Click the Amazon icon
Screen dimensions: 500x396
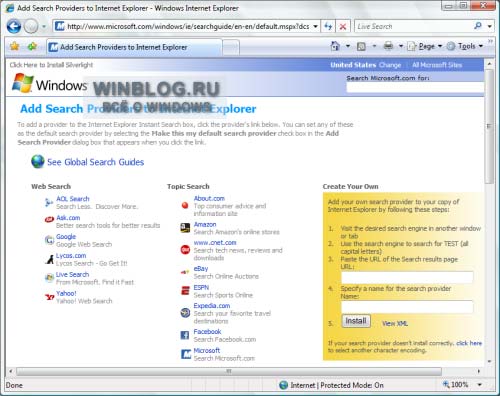coord(185,228)
